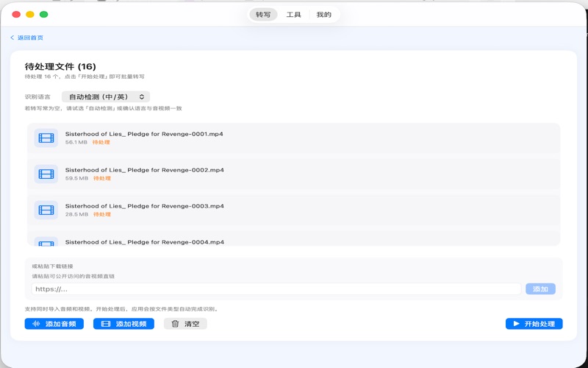Go back via 返回首页 link
This screenshot has height=368, width=588.
click(27, 38)
